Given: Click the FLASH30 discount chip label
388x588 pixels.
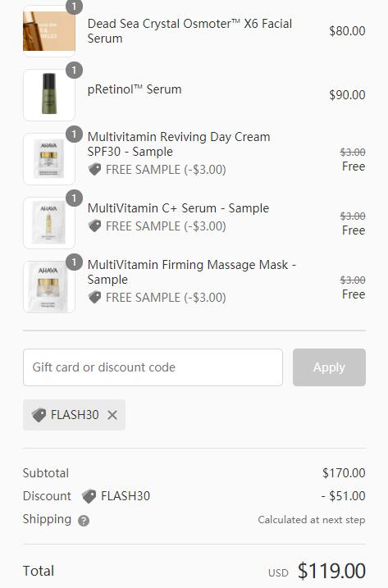Looking at the screenshot, I should click(75, 415).
